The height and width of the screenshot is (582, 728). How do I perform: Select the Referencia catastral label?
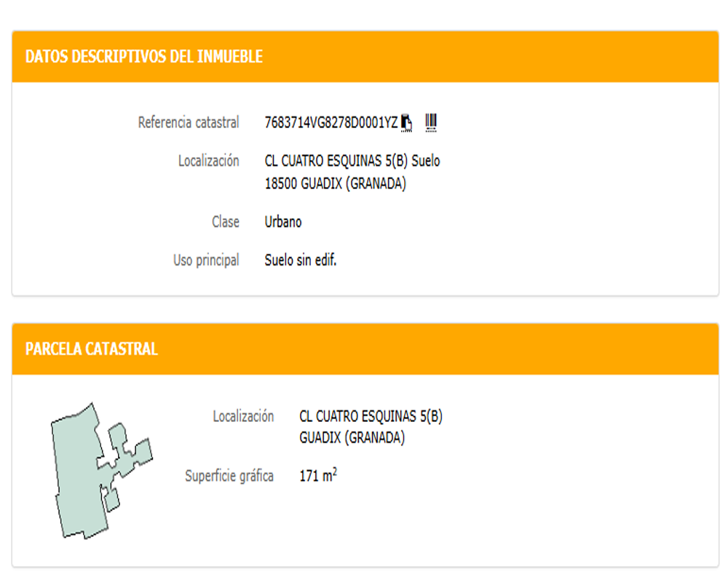[189, 122]
